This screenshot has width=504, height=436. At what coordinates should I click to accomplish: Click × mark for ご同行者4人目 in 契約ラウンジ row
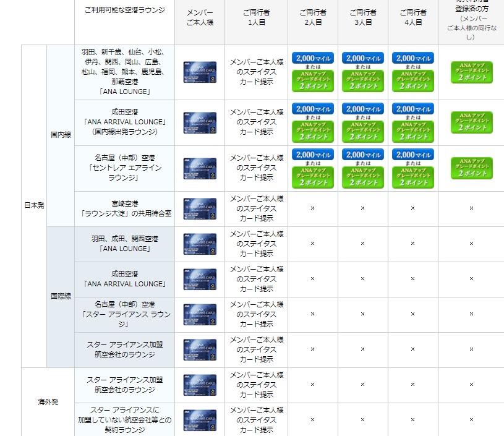[x=413, y=420]
